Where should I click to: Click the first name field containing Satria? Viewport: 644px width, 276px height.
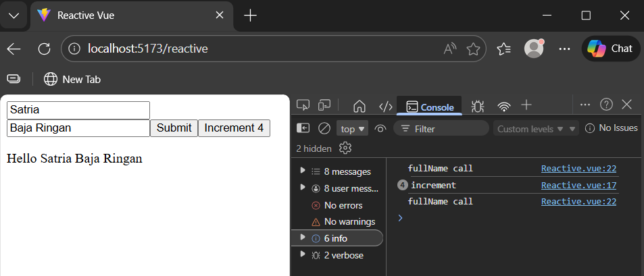(78, 110)
